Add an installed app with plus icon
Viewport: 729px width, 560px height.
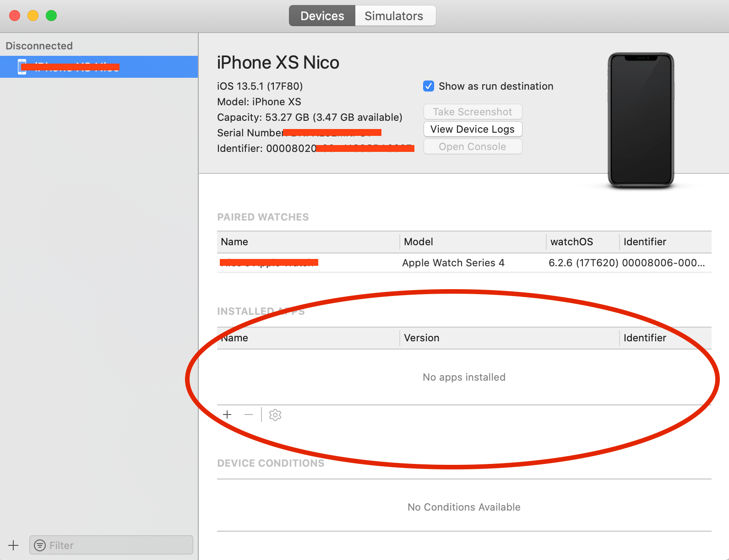[x=227, y=415]
